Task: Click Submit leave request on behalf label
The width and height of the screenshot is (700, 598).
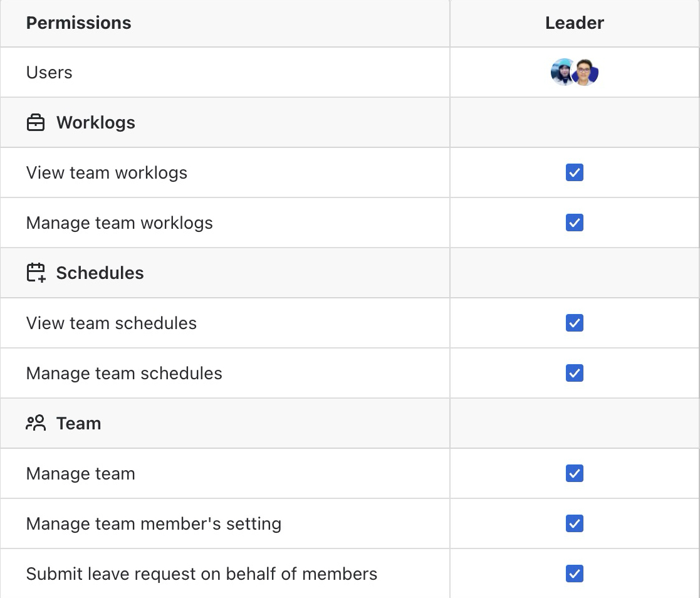Action: 202,574
